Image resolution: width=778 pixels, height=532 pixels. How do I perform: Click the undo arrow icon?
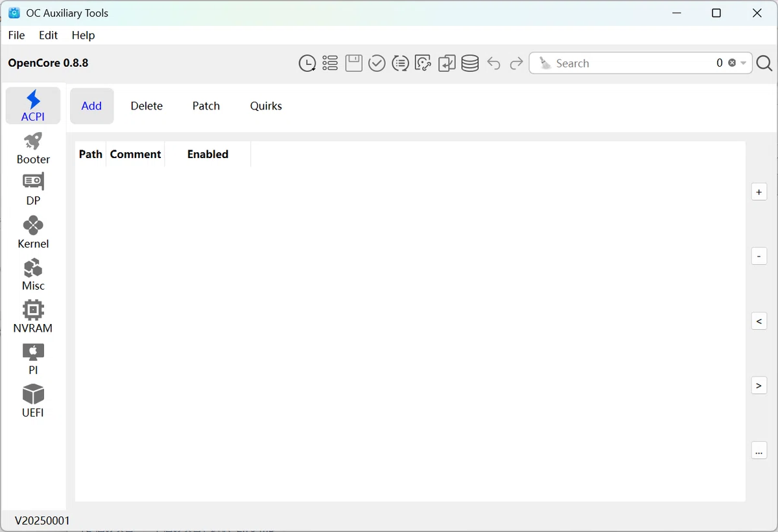pyautogui.click(x=493, y=64)
